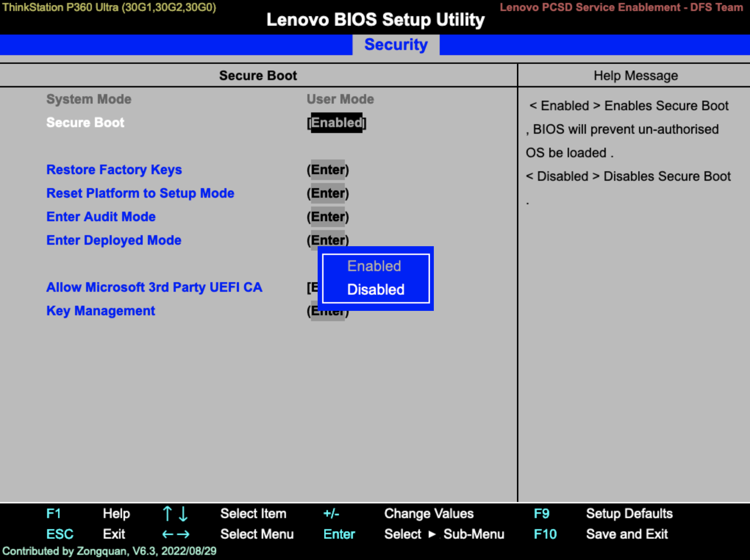Click the F10 Save and Exit key
Image resolution: width=750 pixels, height=560 pixels.
[545, 534]
